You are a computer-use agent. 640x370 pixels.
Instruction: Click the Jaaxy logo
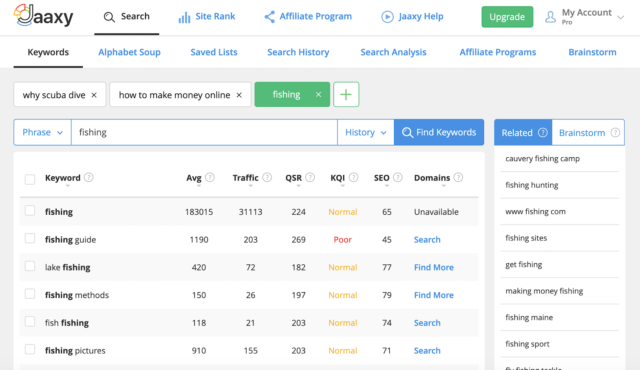pyautogui.click(x=43, y=16)
